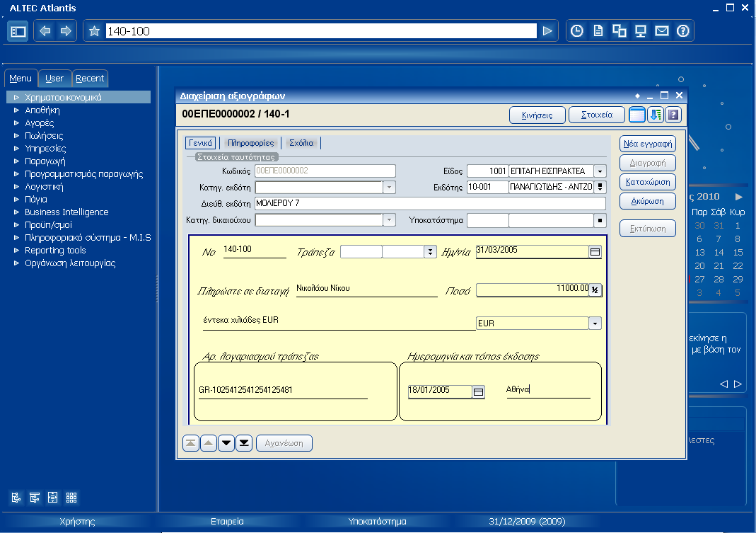Click the favorites star icon
Viewport: 756px width, 533px height.
coord(95,31)
